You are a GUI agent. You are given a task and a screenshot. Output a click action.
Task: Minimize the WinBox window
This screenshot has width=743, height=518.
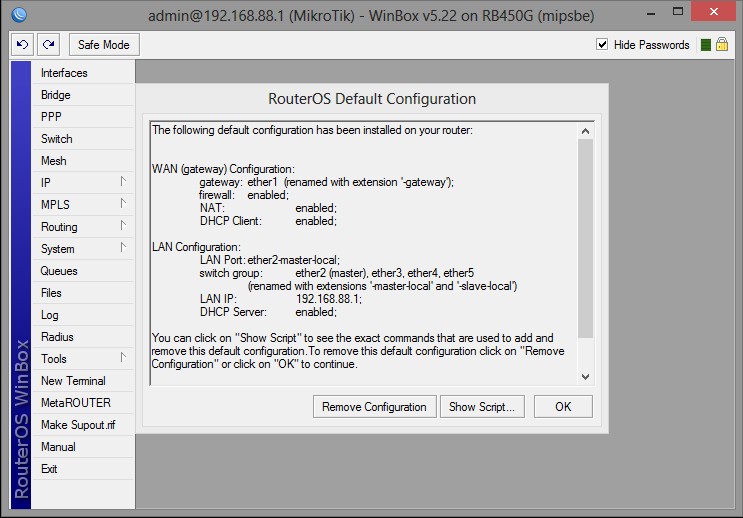click(x=651, y=13)
